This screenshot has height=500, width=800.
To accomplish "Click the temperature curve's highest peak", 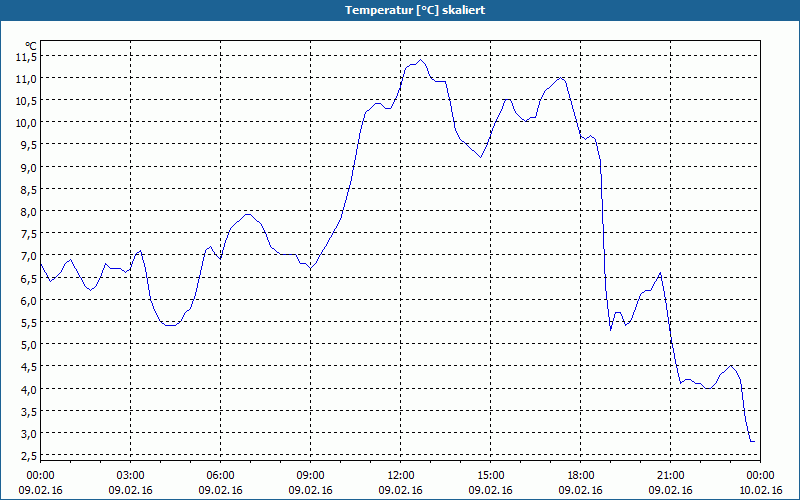I will tap(420, 60).
